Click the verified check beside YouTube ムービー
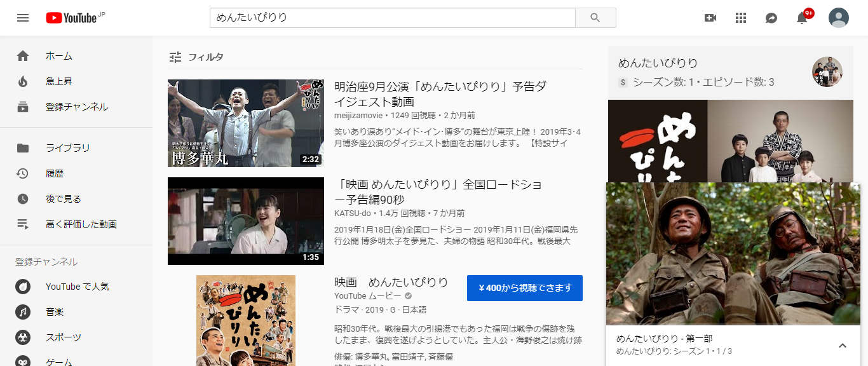This screenshot has height=366, width=868. tap(409, 296)
